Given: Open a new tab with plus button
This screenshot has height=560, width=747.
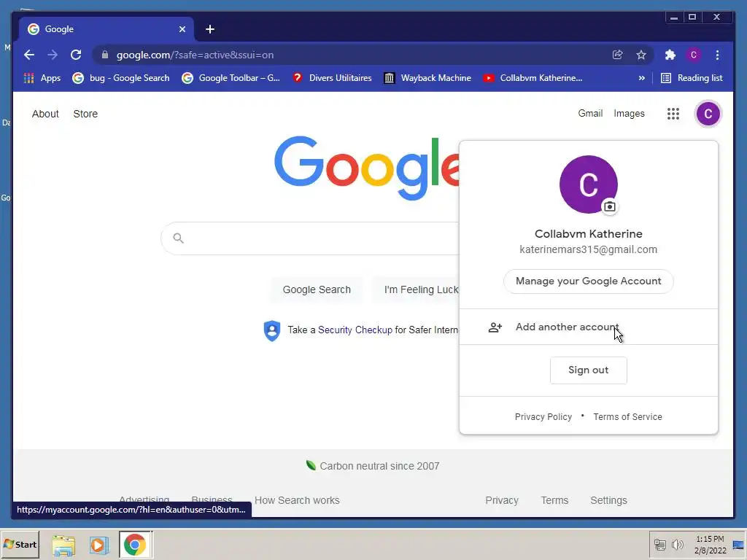Looking at the screenshot, I should pyautogui.click(x=209, y=29).
